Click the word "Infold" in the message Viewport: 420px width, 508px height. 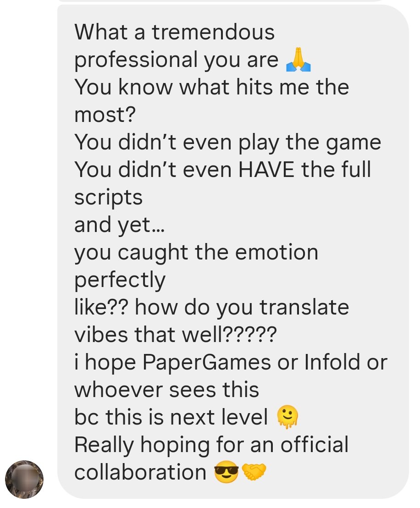point(332,362)
